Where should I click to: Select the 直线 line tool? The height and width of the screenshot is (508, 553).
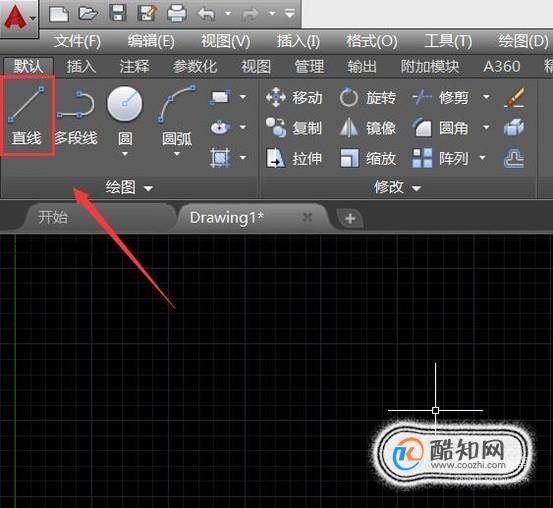(27, 115)
